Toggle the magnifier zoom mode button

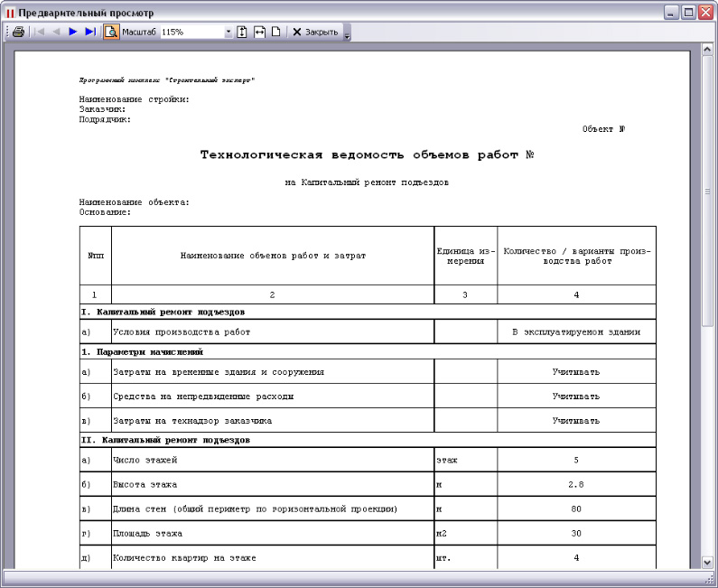coord(111,32)
